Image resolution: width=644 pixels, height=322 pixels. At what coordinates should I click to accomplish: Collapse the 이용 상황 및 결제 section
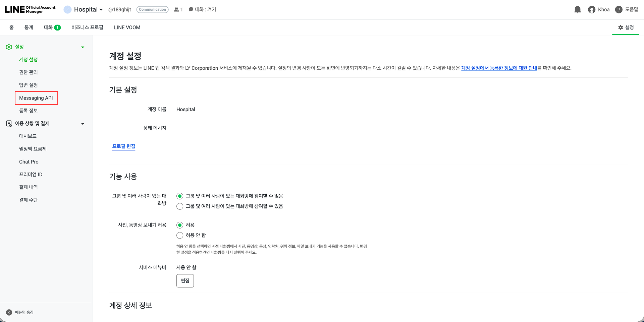click(x=83, y=123)
